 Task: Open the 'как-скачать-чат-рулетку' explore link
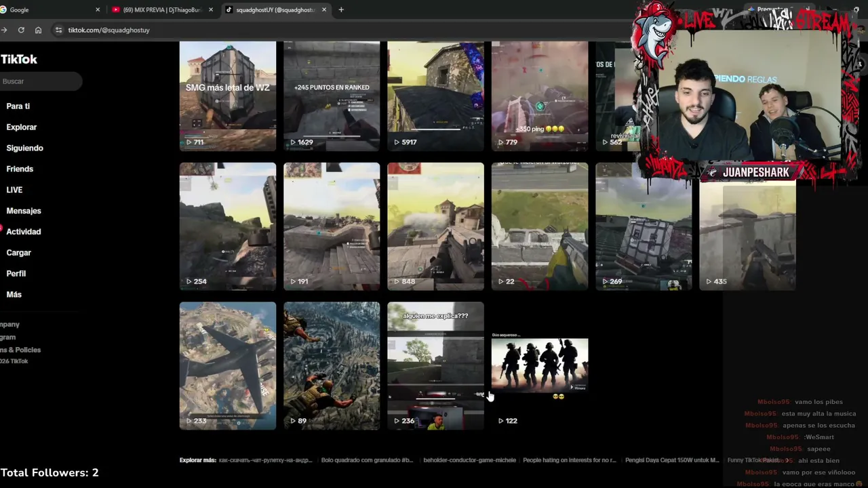click(265, 460)
